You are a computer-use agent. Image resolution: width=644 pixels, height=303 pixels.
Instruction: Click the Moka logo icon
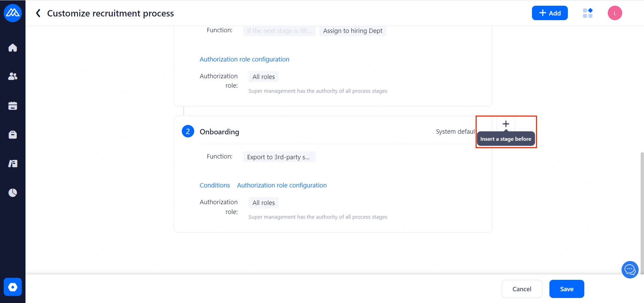[x=13, y=13]
